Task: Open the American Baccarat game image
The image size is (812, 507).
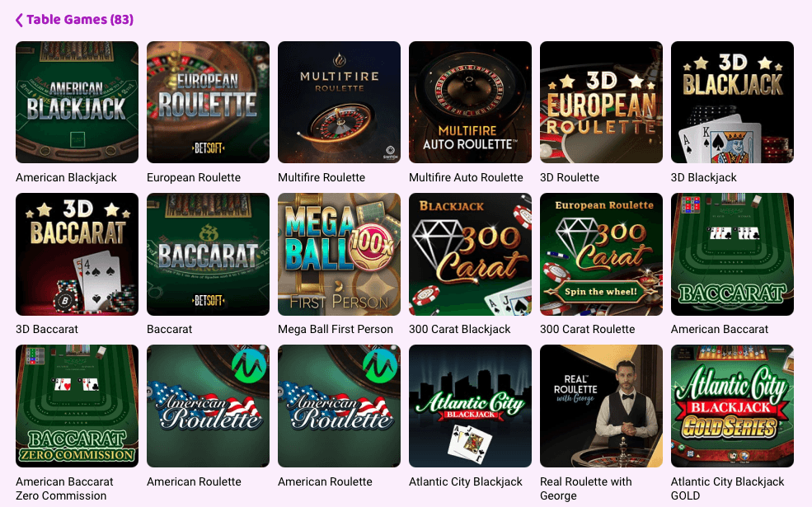Action: tap(732, 254)
